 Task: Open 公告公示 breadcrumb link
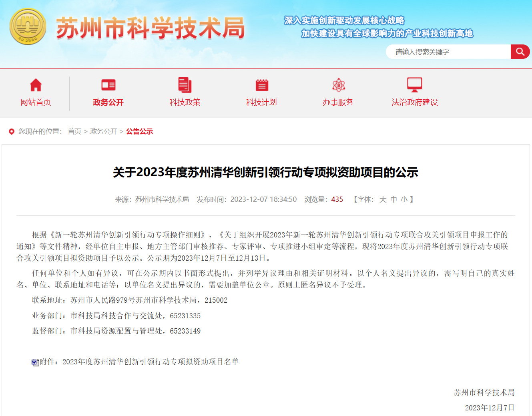tap(139, 131)
